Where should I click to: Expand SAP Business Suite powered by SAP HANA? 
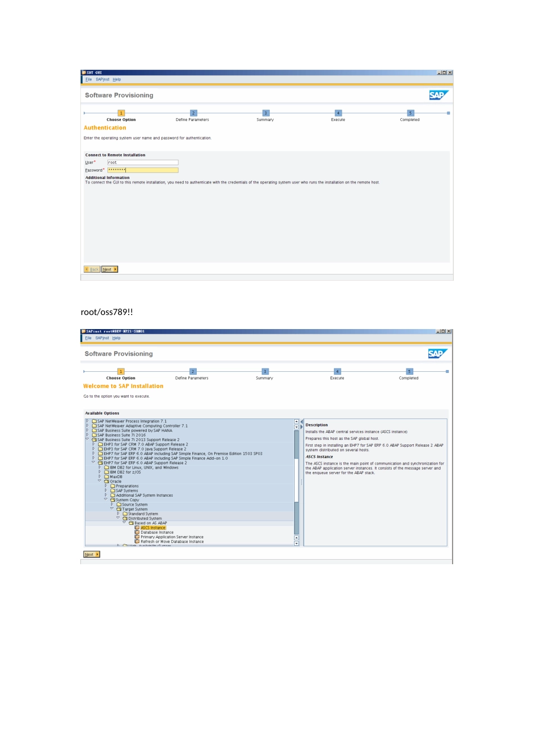[x=87, y=430]
